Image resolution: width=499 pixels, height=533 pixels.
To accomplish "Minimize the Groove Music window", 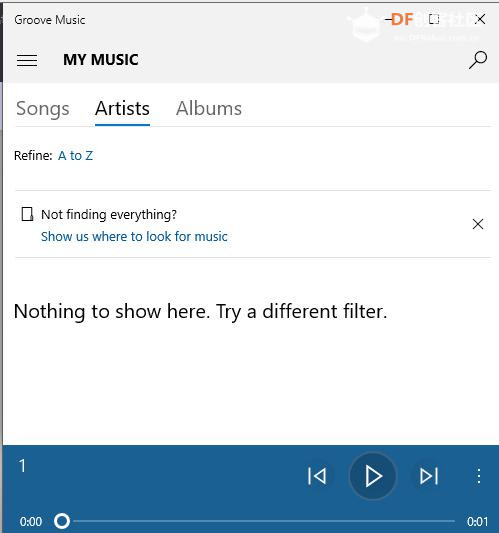I will click(x=390, y=19).
